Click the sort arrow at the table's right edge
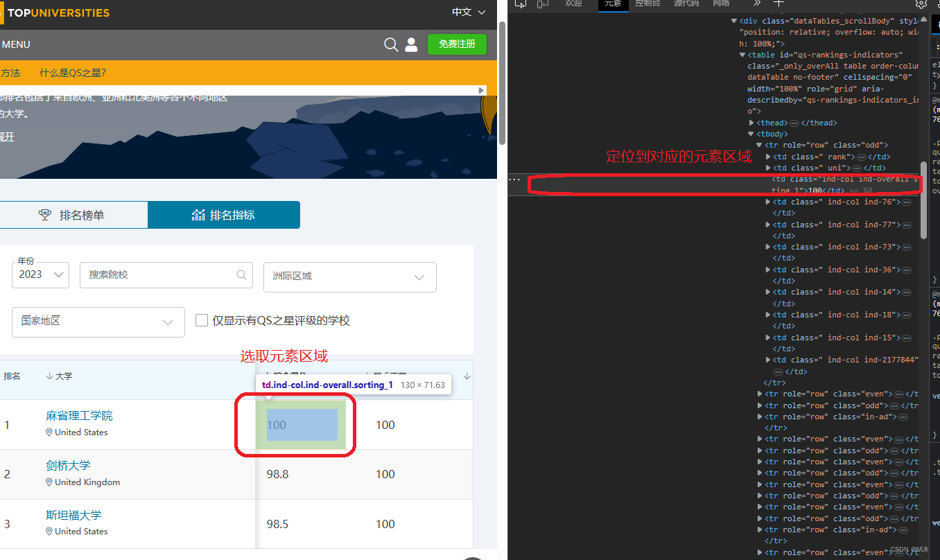The height and width of the screenshot is (560, 940). pos(467,376)
